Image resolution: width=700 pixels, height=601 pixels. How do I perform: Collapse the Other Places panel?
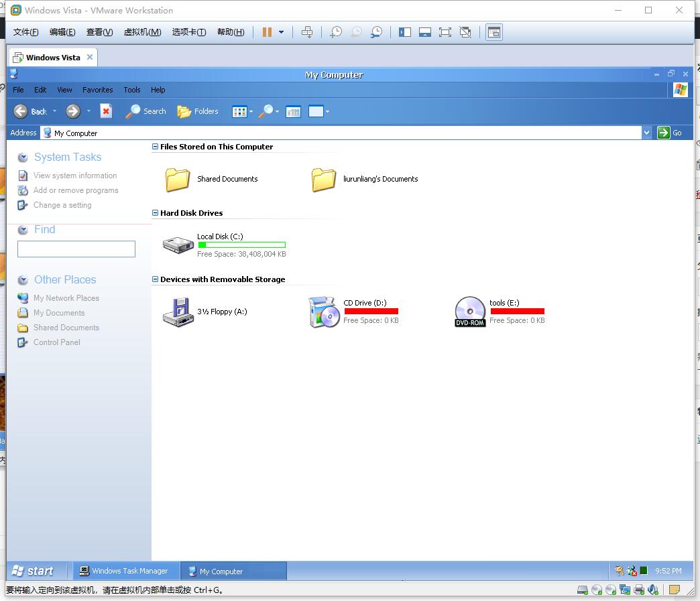[x=23, y=280]
